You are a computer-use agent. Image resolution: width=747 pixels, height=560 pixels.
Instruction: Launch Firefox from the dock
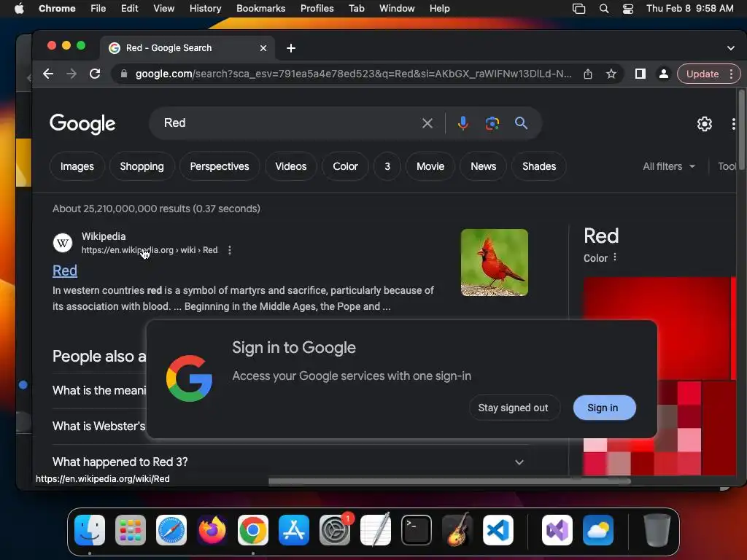(212, 530)
